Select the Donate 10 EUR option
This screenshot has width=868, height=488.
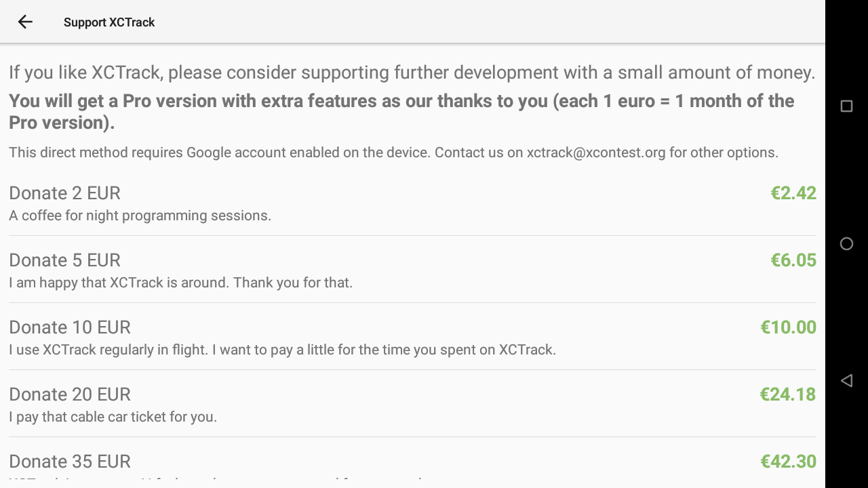click(412, 337)
